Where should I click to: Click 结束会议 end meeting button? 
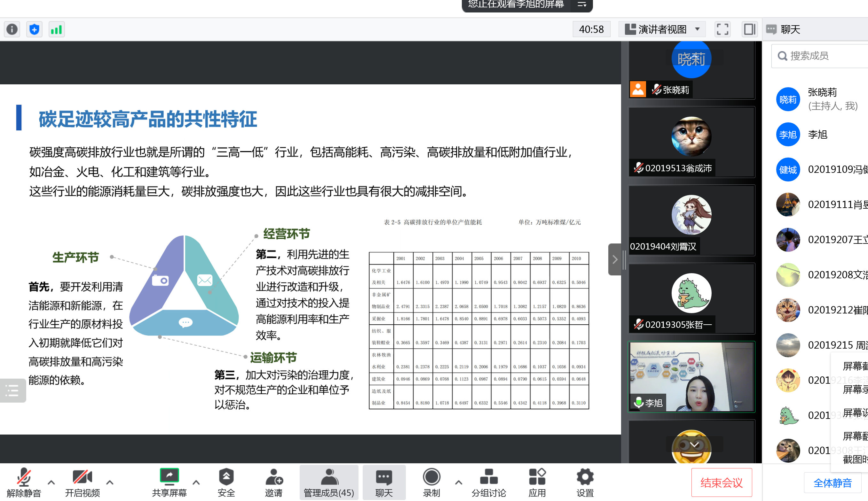(x=721, y=482)
